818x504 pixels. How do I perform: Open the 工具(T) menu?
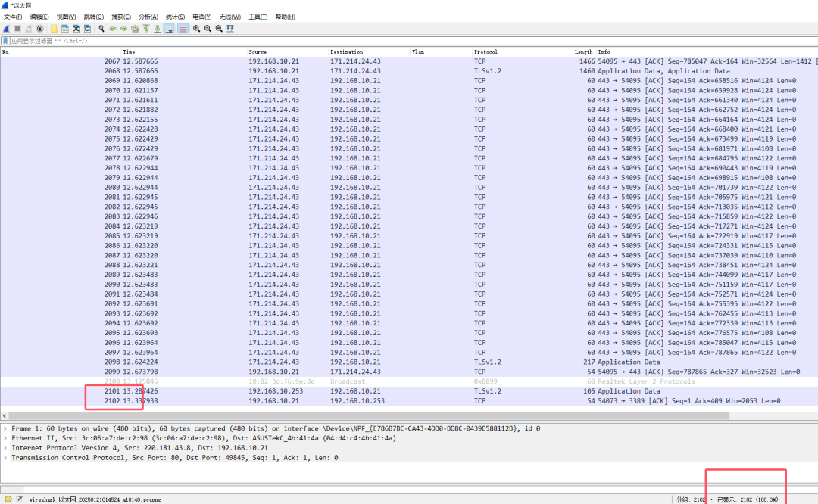258,17
